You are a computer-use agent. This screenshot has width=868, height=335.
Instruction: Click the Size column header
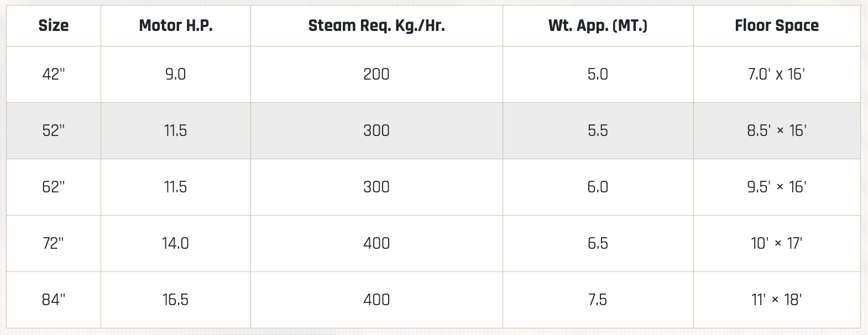click(54, 26)
